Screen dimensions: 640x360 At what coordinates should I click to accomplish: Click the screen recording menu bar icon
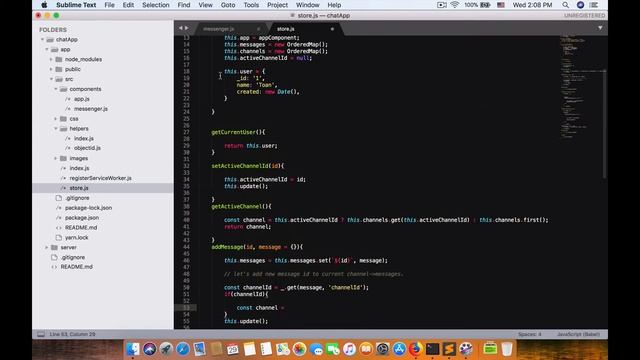(441, 5)
